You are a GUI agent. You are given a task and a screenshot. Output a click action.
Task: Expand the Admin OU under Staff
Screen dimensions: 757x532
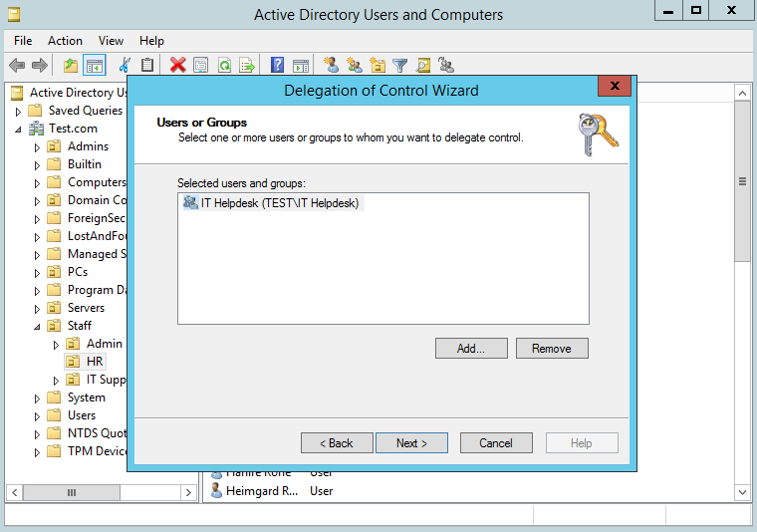[x=56, y=345]
